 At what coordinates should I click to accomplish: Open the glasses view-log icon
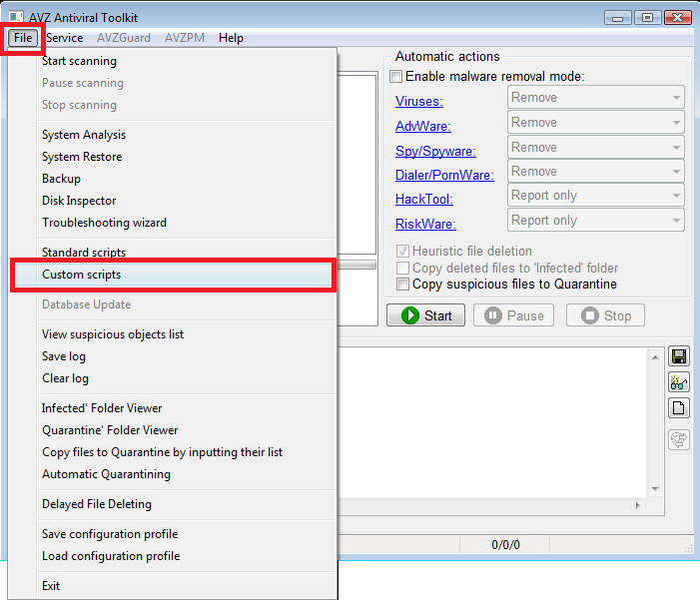679,382
